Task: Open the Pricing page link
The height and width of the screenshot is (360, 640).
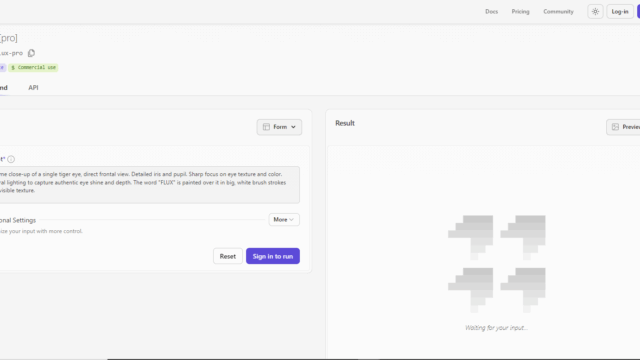Action: (520, 11)
